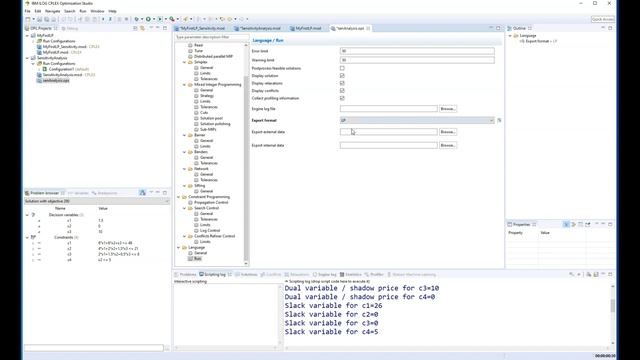Click the green Run toolbar icon
The width and height of the screenshot is (640, 360).
(149, 19)
